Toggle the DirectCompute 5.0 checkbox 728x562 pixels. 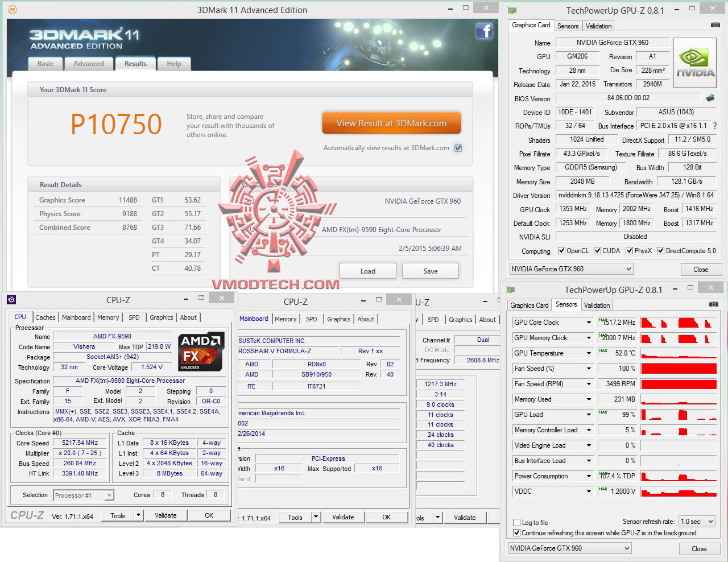click(x=660, y=250)
